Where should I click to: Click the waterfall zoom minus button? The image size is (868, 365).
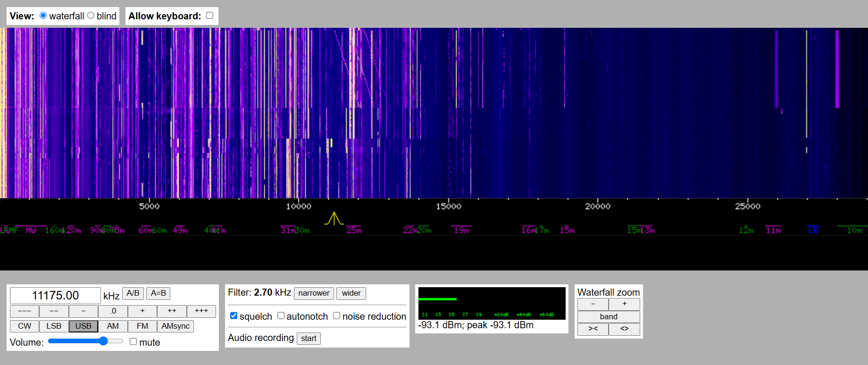coord(593,304)
